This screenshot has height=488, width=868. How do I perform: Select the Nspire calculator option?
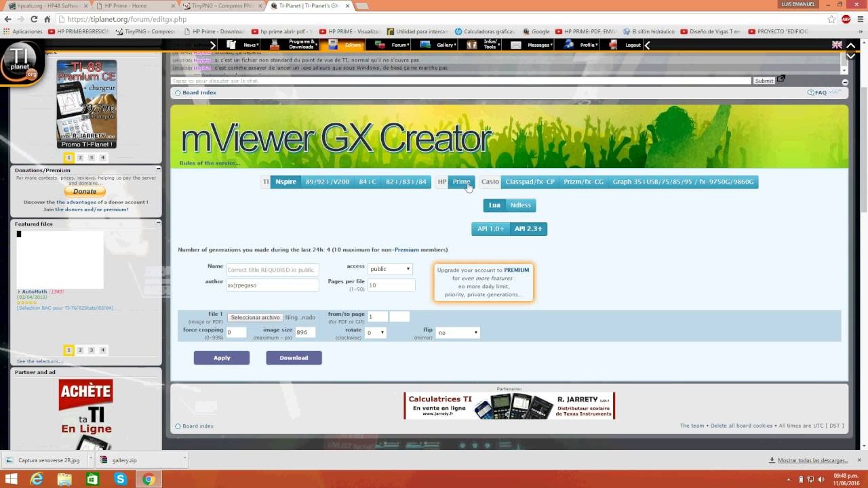click(285, 182)
